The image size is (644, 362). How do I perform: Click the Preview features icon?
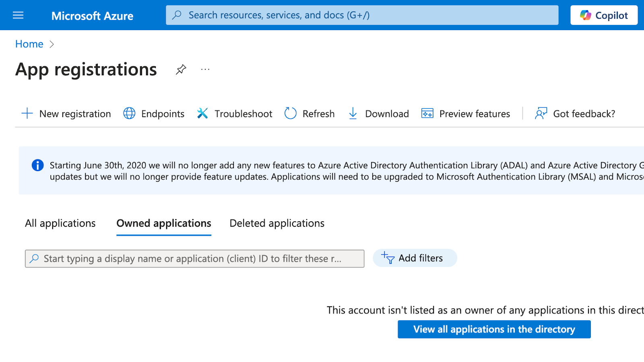[x=427, y=113]
